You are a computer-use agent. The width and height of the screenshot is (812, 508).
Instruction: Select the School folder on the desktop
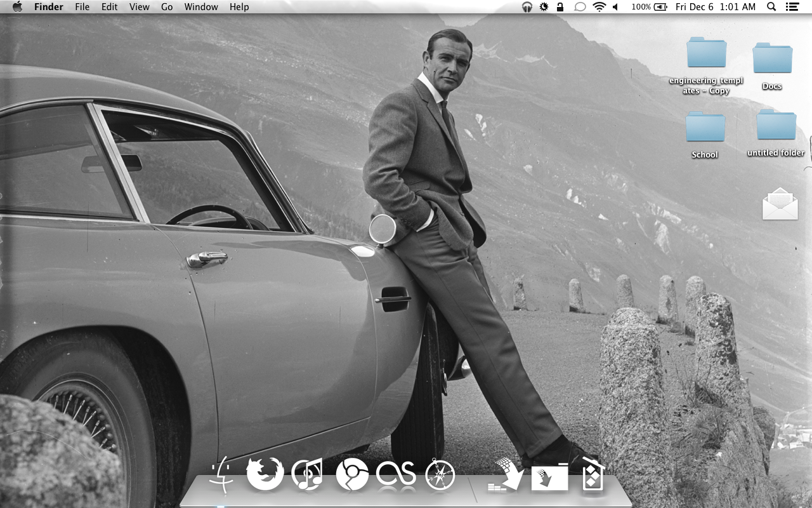tap(705, 135)
